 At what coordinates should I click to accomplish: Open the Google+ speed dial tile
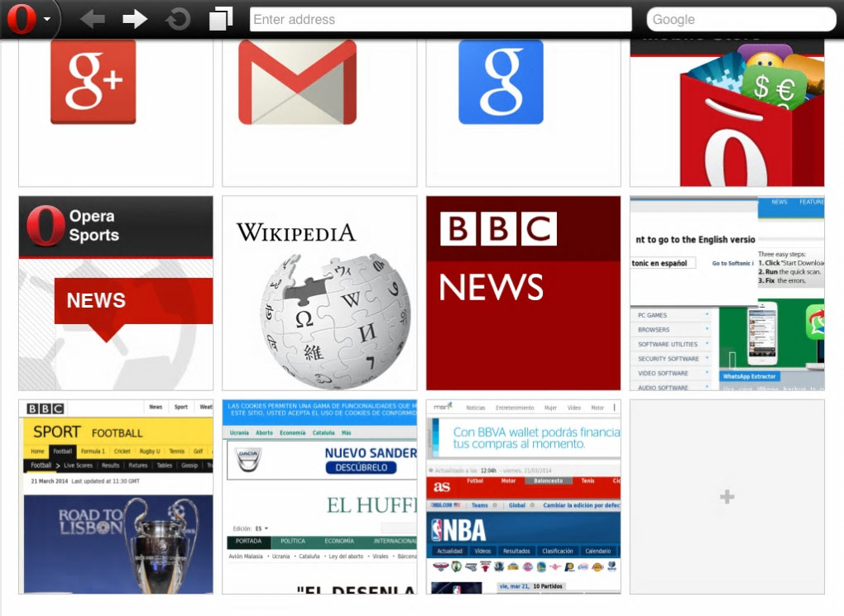click(x=116, y=112)
